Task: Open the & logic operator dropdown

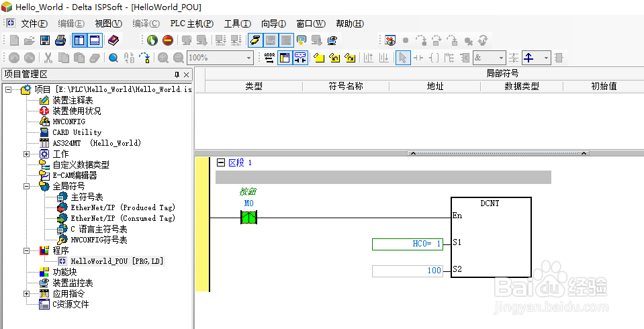Action: pos(501,58)
